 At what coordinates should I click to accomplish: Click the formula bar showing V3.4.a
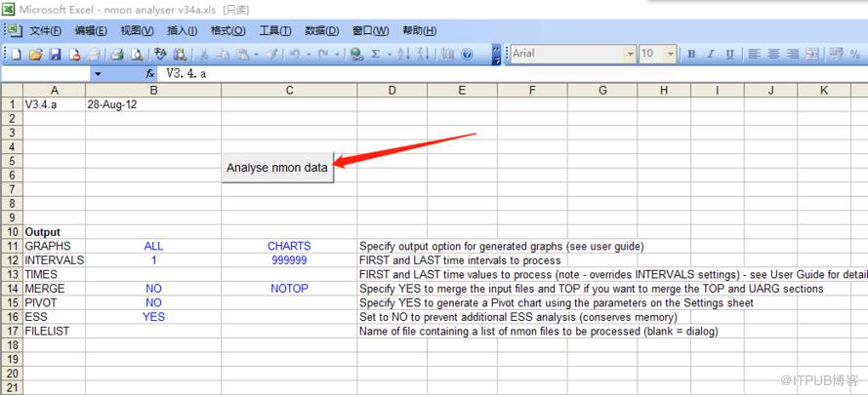[512, 73]
